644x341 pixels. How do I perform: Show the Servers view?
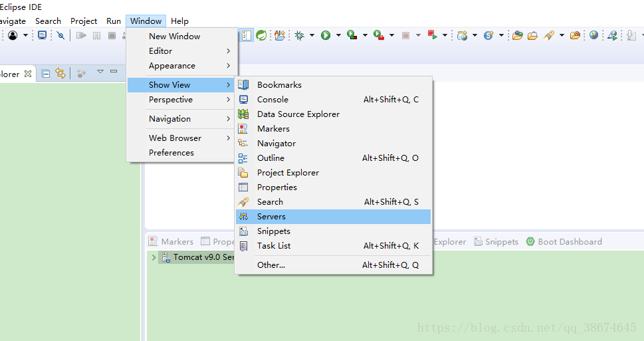(x=333, y=217)
